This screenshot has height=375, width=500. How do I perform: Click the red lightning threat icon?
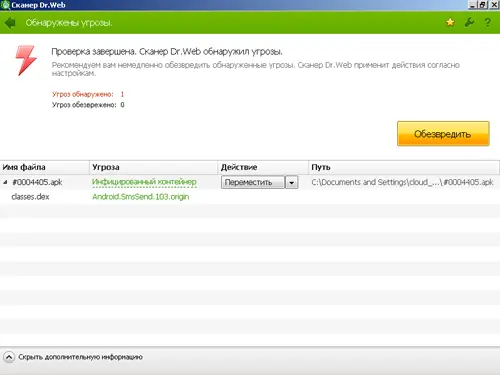(26, 61)
